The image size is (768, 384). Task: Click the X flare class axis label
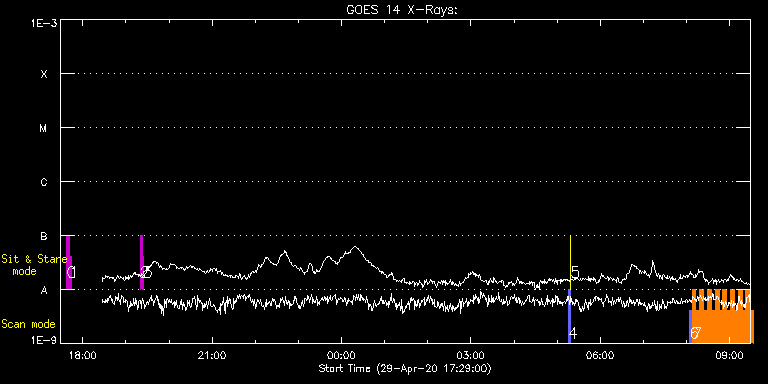pos(44,74)
